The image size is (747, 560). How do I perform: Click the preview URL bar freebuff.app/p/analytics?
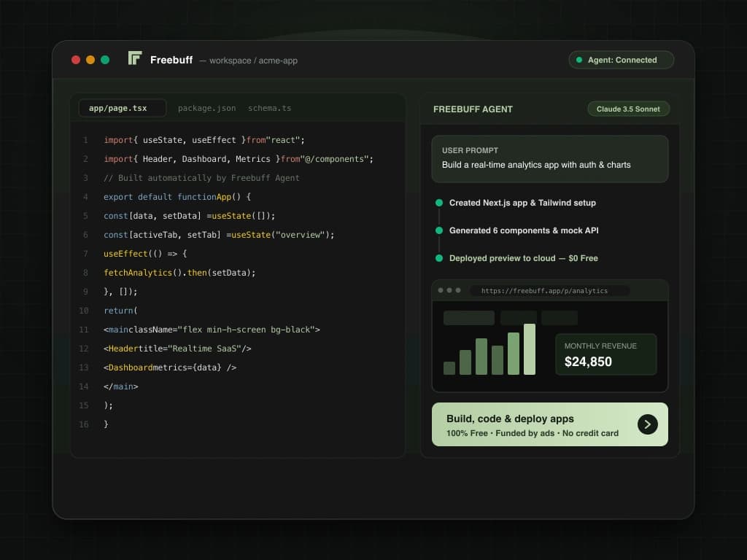[550, 290]
